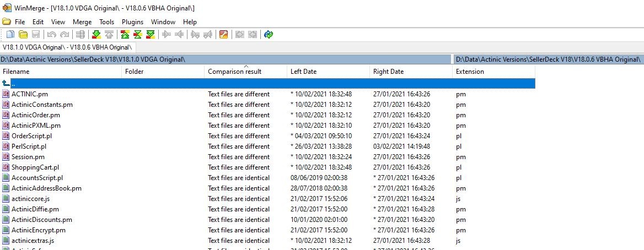Click the Last Difference toolbar icon
Screen dimensions: 644x250
point(150,35)
